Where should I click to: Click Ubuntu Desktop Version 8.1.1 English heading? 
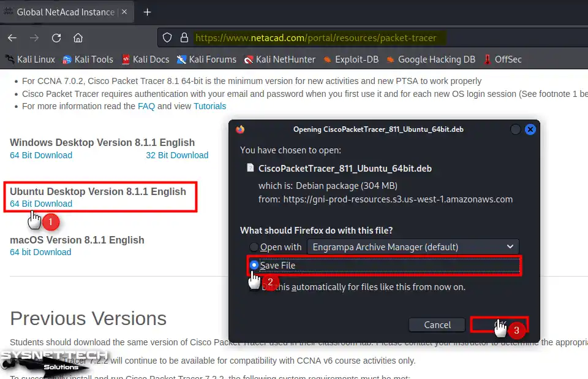(x=98, y=191)
